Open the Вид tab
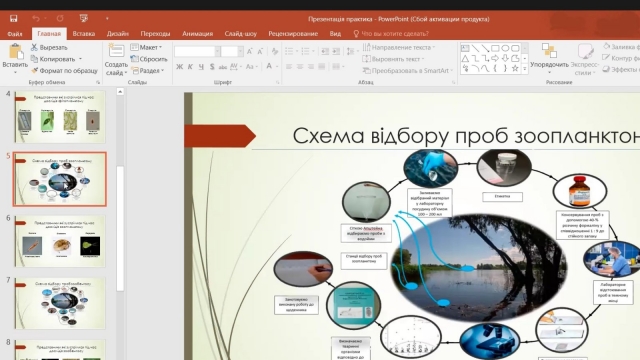Viewport: 640px width, 360px height. click(x=335, y=34)
